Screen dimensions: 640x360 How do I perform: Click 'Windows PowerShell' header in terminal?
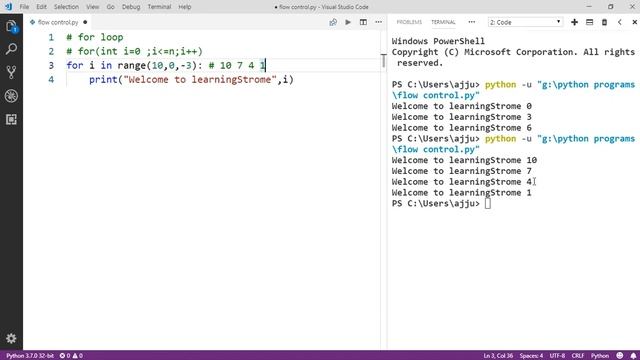438,41
